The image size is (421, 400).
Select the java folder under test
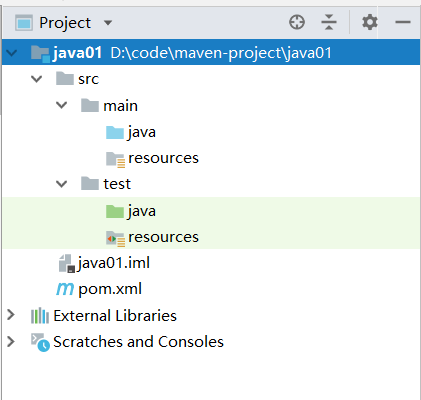142,211
